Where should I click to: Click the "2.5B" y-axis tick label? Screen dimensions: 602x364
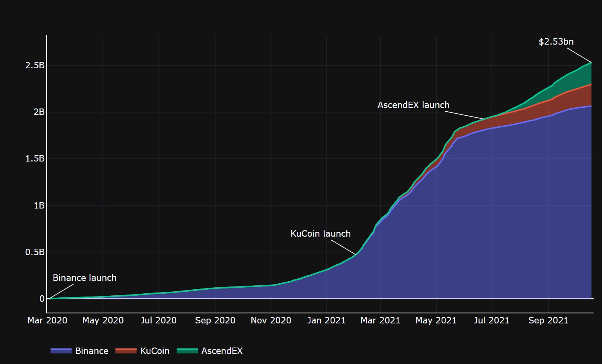click(x=35, y=65)
